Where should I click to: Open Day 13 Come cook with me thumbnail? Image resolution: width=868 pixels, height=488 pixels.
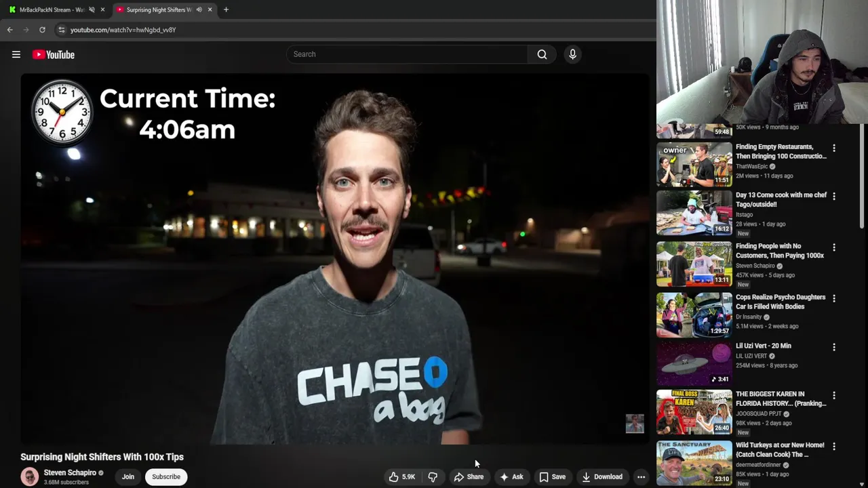[694, 212]
